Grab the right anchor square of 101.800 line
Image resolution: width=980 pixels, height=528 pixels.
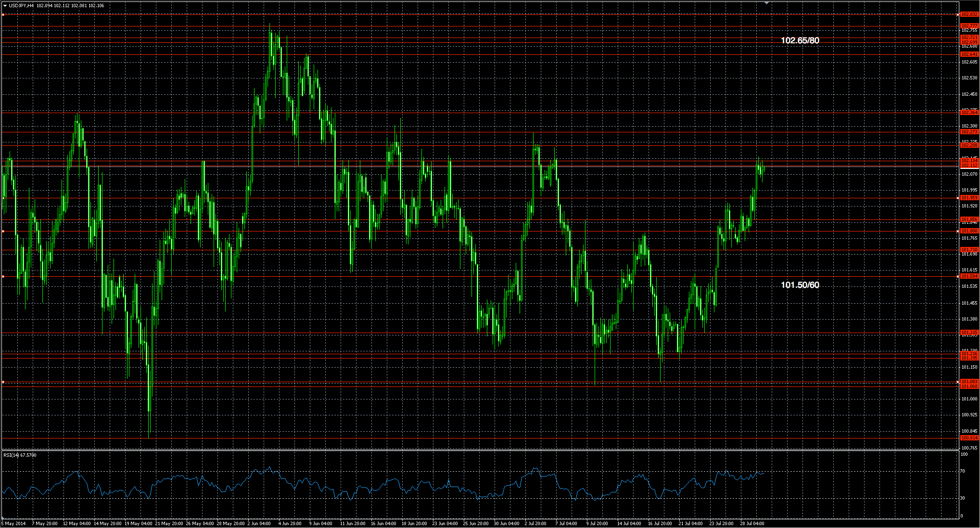(957, 231)
